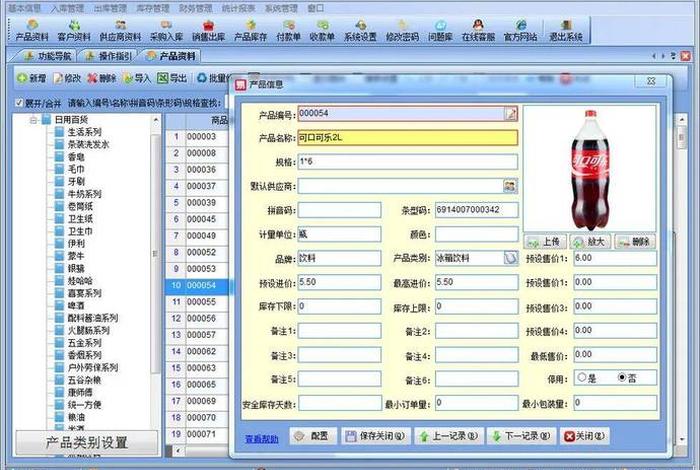Click the category tree vertical scrollbar

tap(155, 254)
